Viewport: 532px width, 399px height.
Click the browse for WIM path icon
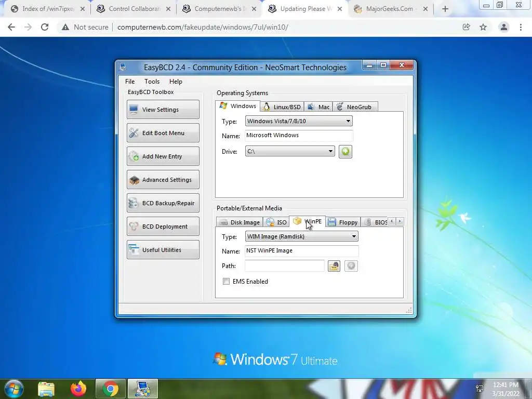tap(334, 265)
